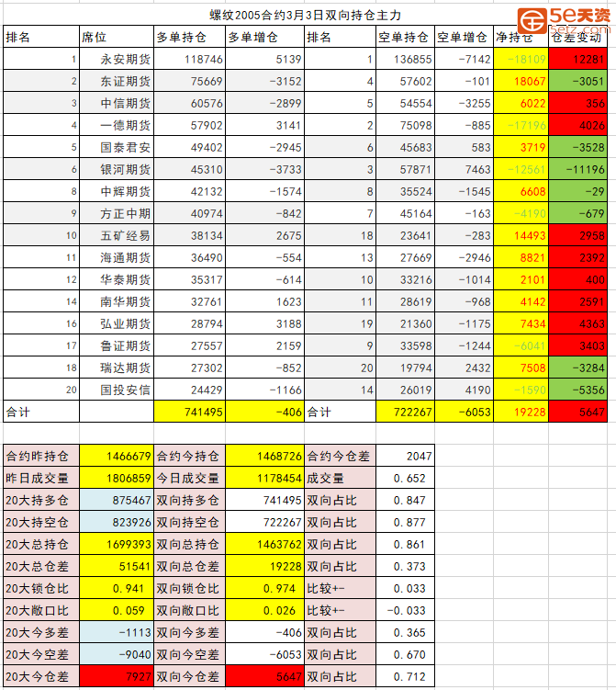Click the 合约昨持仓 label cell
This screenshot has width=616, height=690.
point(41,456)
